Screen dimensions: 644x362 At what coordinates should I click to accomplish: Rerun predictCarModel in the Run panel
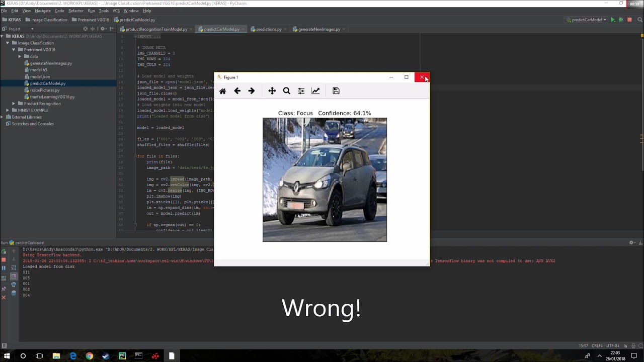pos(4,251)
